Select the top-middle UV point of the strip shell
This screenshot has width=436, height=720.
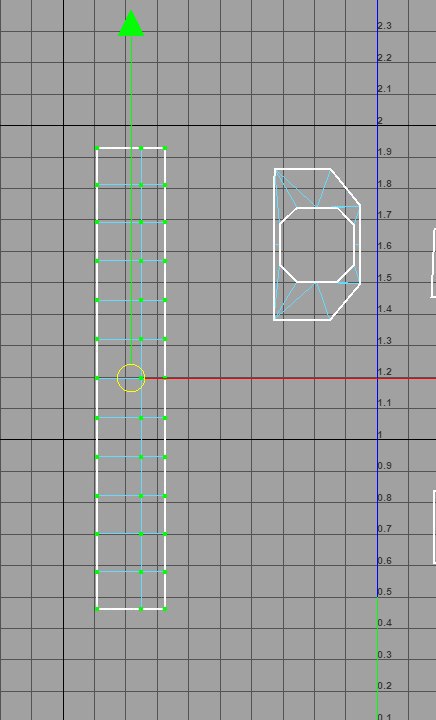pyautogui.click(x=141, y=148)
